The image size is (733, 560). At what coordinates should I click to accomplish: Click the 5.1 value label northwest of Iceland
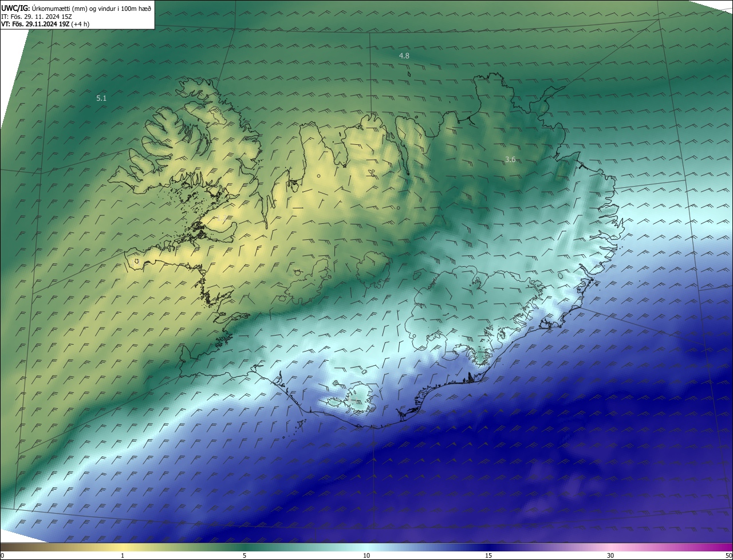(x=101, y=98)
